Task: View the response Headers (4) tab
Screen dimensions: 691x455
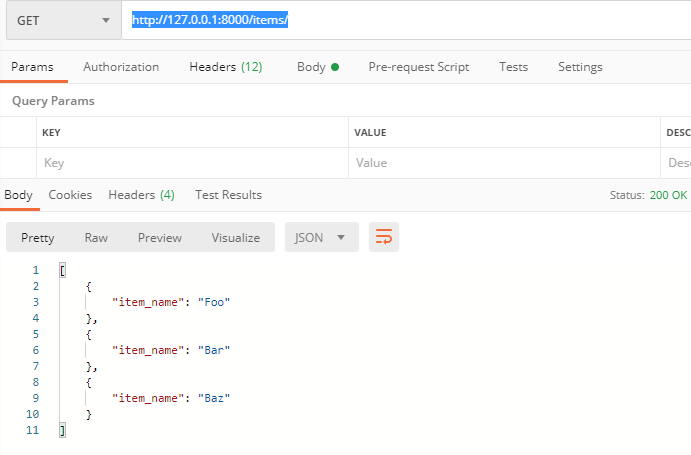Action: (x=141, y=195)
